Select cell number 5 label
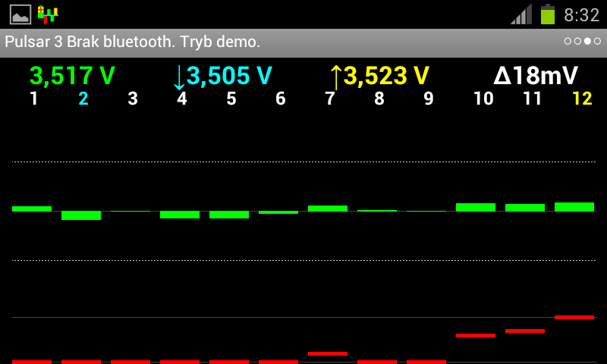Image resolution: width=607 pixels, height=364 pixels. click(x=231, y=99)
